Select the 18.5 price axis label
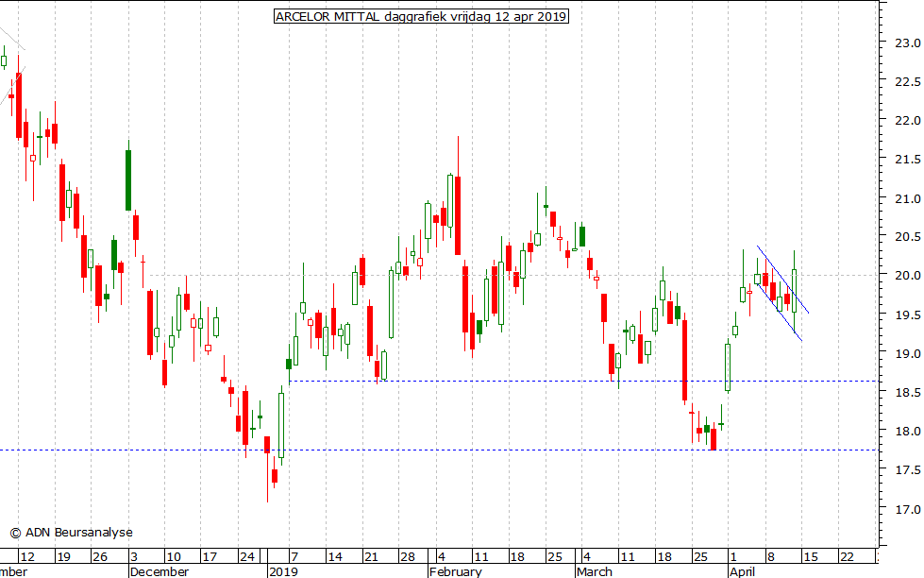Viewport: 924px width, 578px height. (x=908, y=392)
